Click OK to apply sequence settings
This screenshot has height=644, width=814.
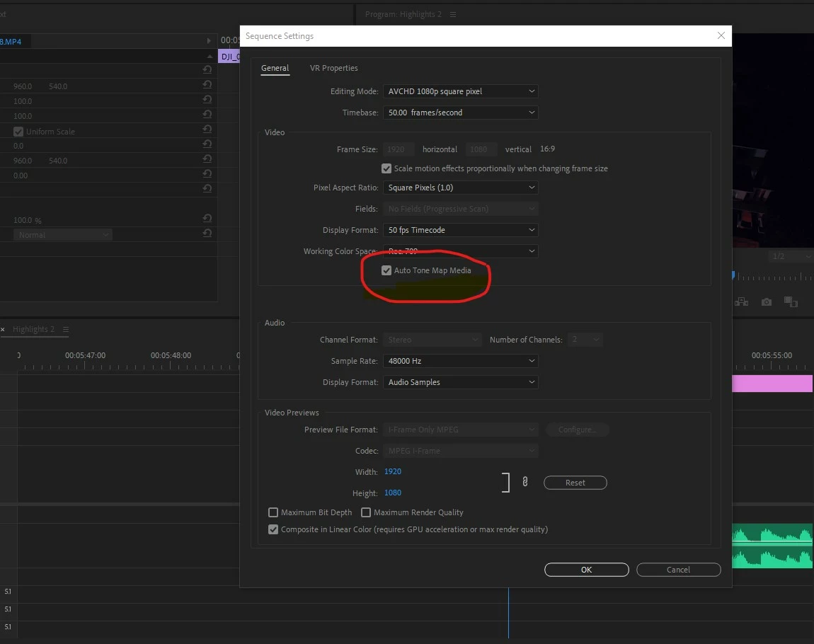(x=586, y=570)
